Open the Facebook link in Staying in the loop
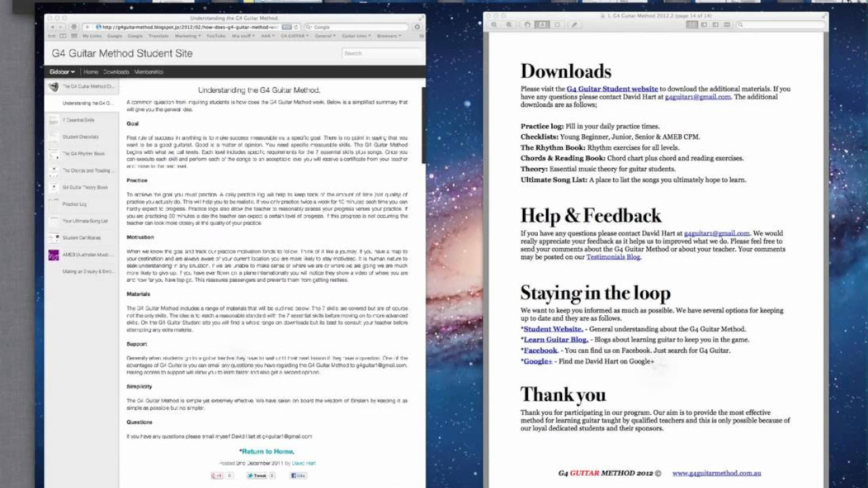 (540, 350)
